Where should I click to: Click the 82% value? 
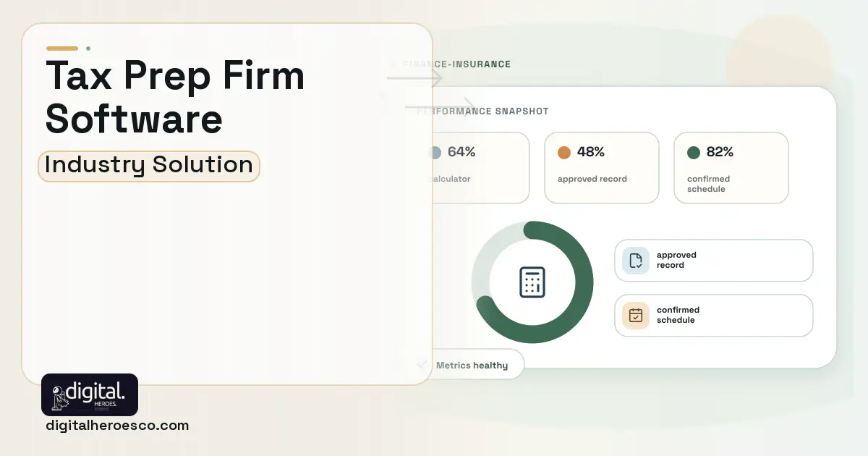click(x=720, y=152)
